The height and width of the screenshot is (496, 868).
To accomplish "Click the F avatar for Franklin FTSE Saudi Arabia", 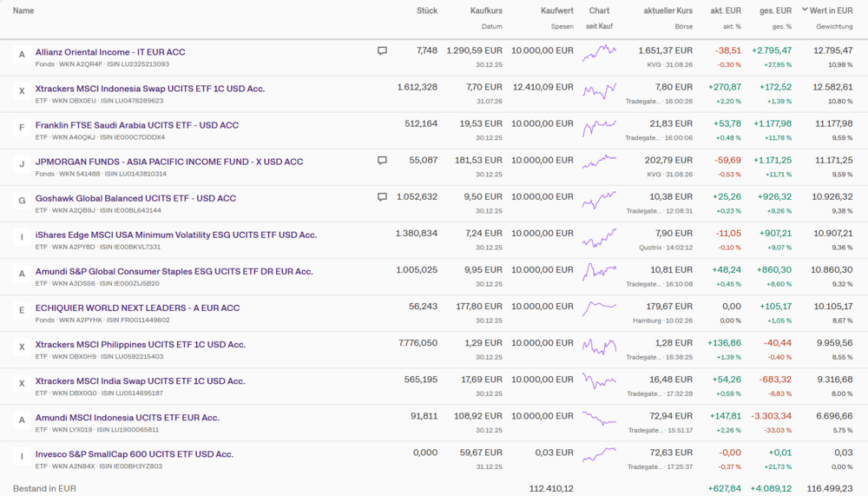I will [22, 128].
